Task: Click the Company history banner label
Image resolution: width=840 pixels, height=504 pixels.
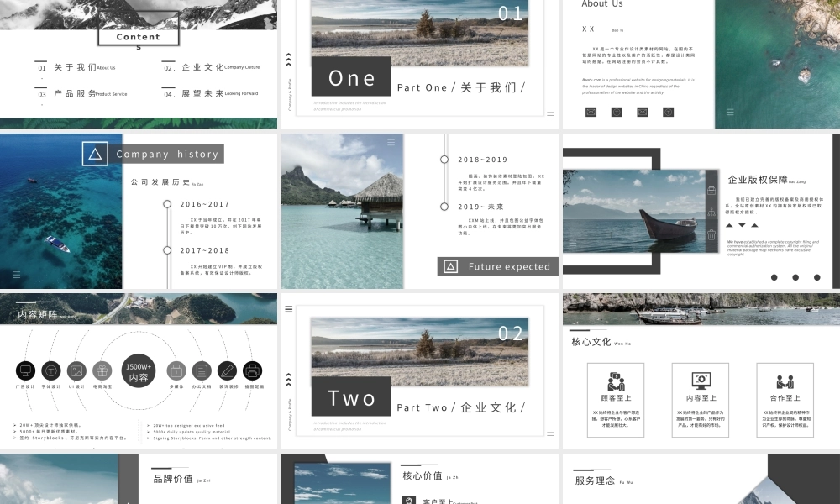Action: pyautogui.click(x=166, y=155)
